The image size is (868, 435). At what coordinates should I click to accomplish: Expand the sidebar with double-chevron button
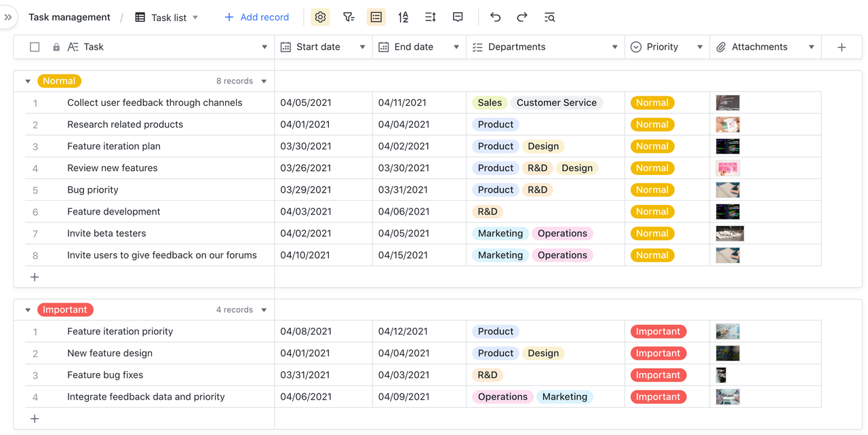[x=8, y=17]
